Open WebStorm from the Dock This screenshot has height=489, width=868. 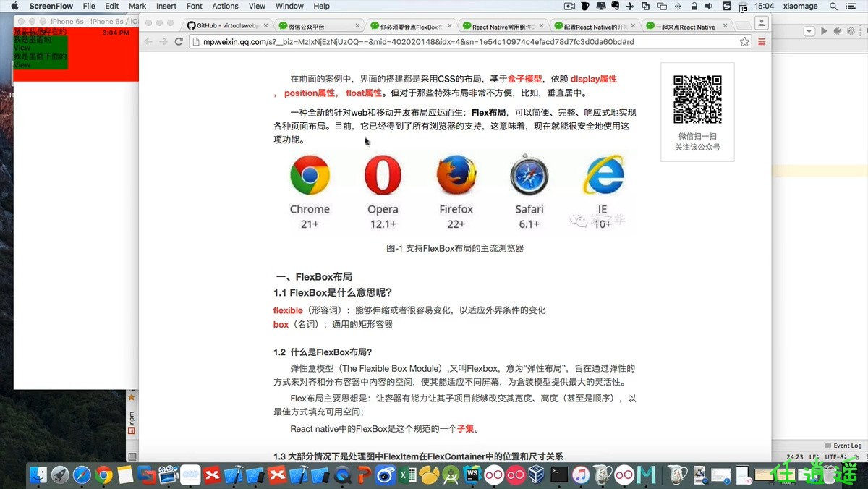472,475
